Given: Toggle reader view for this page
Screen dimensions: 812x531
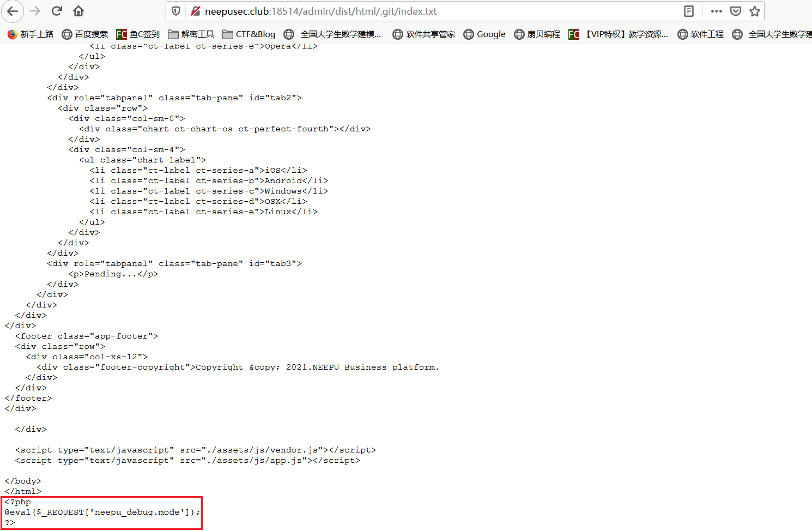Looking at the screenshot, I should [x=689, y=11].
